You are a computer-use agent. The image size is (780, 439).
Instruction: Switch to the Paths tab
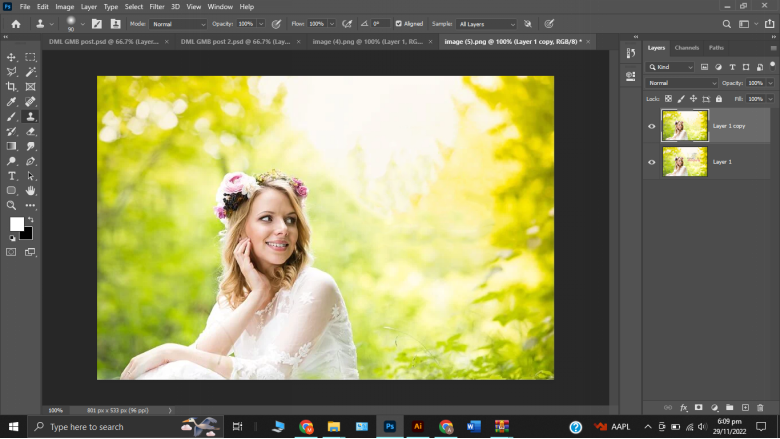pos(716,48)
